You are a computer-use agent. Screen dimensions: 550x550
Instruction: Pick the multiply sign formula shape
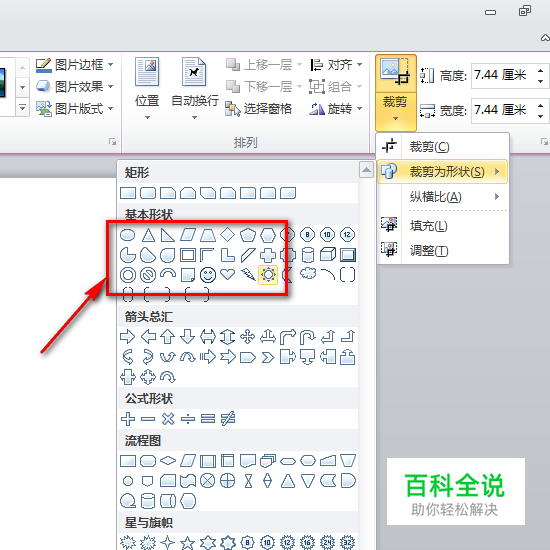(168, 419)
